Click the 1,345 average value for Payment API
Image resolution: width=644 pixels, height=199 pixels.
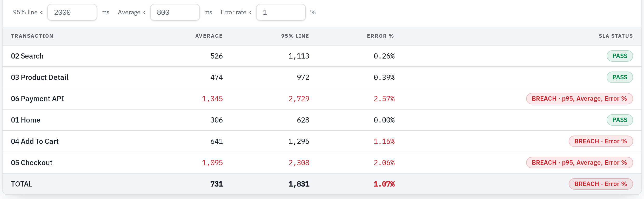click(212, 99)
